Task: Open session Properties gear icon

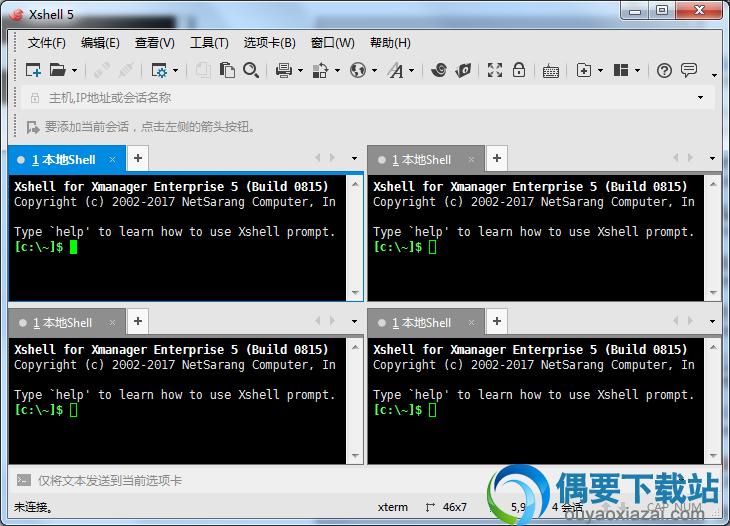Action: 159,70
